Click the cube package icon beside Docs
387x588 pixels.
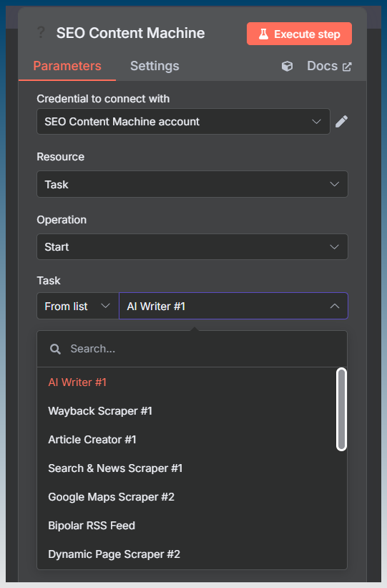pos(287,67)
